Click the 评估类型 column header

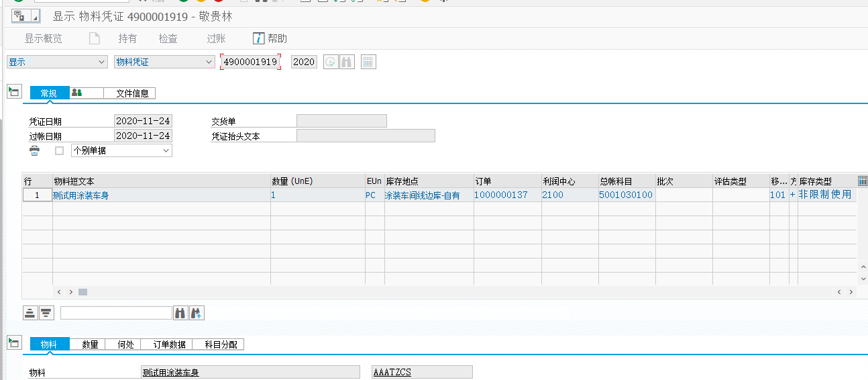click(x=741, y=181)
